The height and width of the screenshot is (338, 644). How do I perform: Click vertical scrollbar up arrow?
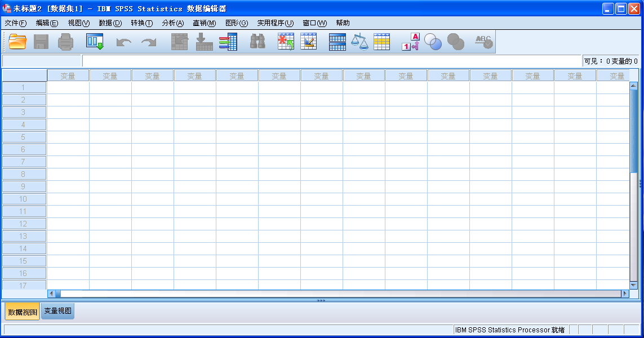(x=633, y=86)
